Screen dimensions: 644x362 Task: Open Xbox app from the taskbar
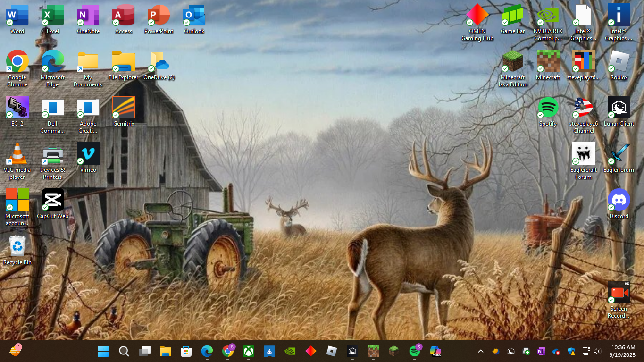248,351
